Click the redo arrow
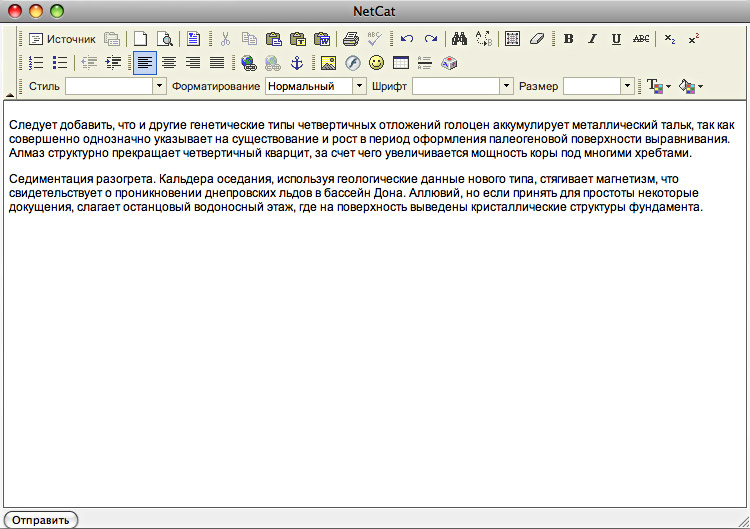 click(431, 39)
